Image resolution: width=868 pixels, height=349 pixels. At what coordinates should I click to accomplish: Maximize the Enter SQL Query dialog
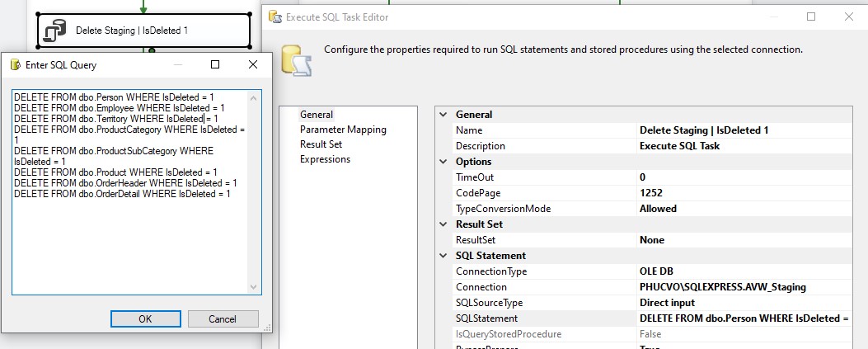pyautogui.click(x=215, y=65)
